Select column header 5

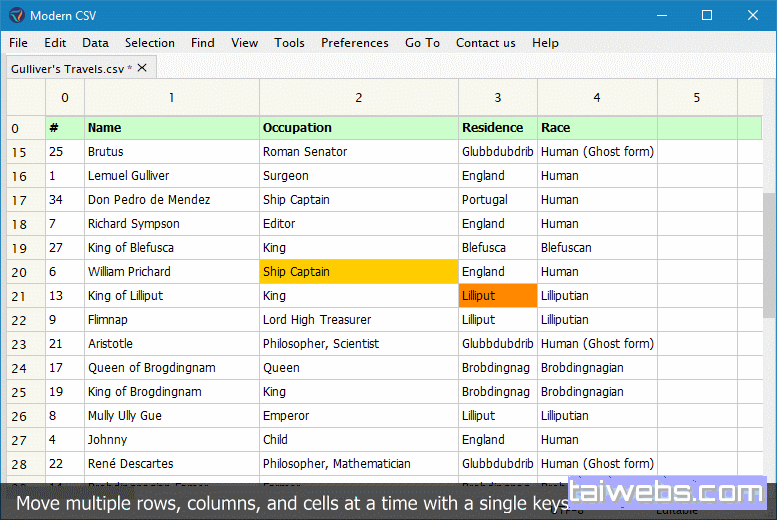coord(697,98)
